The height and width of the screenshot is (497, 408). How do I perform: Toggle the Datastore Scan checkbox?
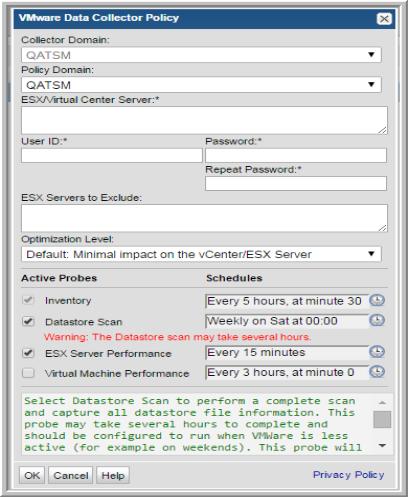tap(28, 321)
